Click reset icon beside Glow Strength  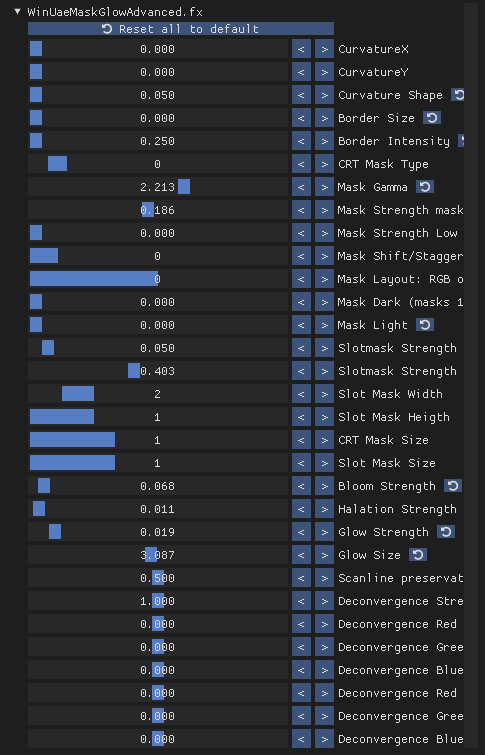pos(446,532)
